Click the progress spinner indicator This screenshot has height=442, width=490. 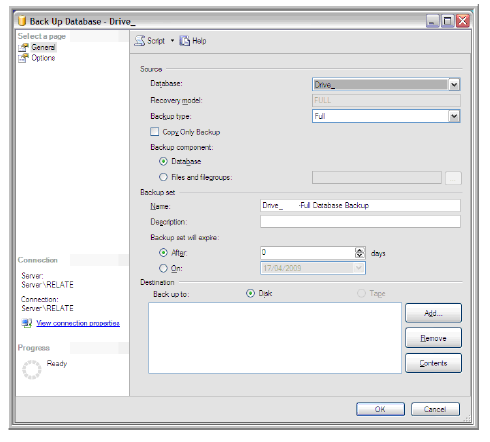32,369
